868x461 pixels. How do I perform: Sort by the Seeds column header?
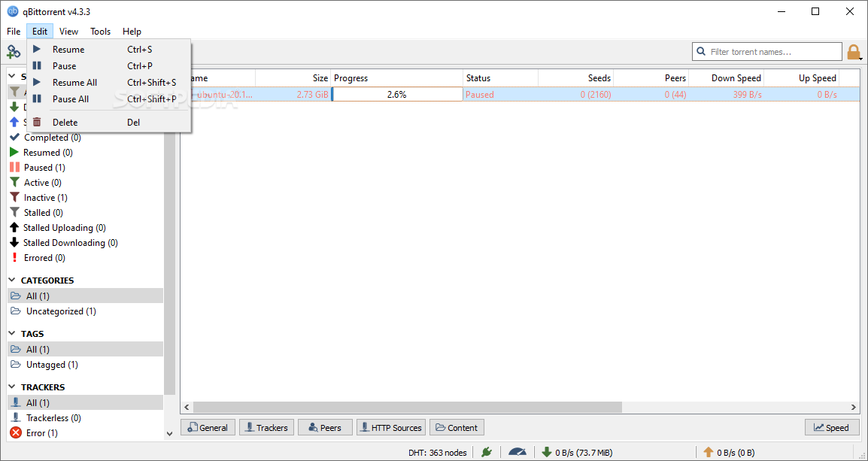click(575, 78)
